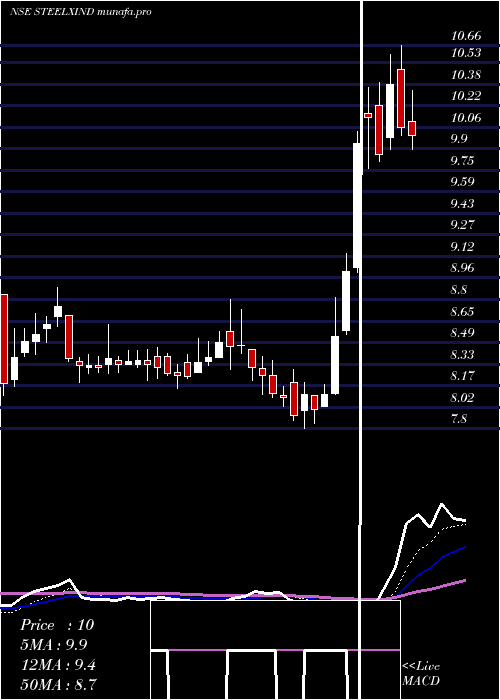Click the 8.17 price level label

tap(462, 376)
